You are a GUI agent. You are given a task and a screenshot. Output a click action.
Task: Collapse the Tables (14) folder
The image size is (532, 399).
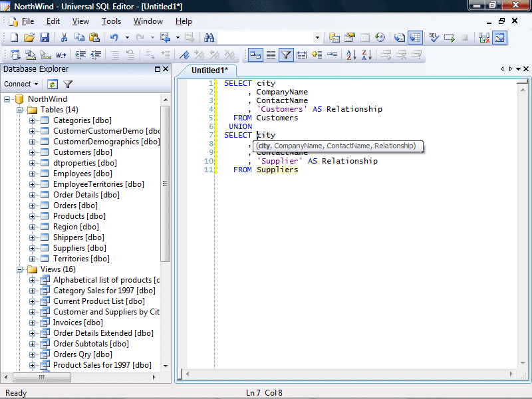[x=20, y=110]
